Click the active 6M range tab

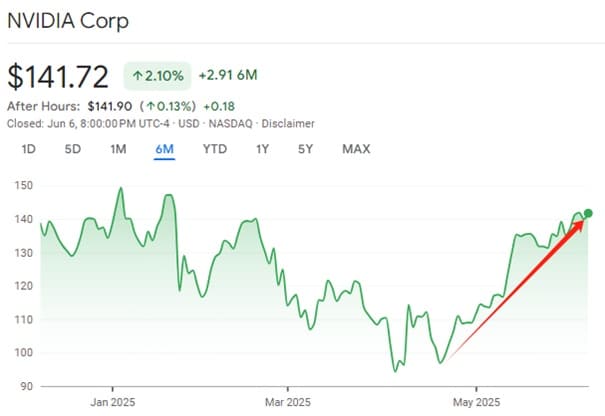click(x=164, y=149)
